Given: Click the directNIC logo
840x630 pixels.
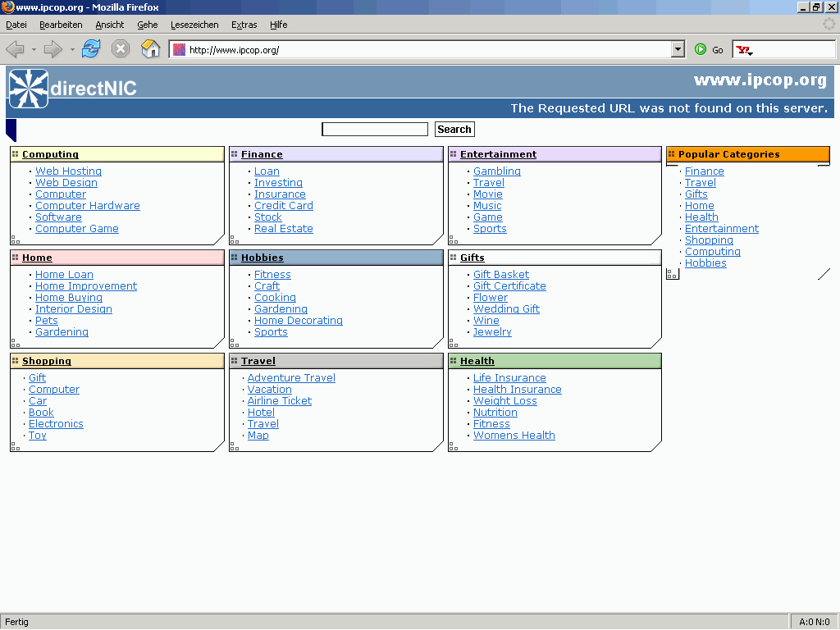Looking at the screenshot, I should (x=73, y=88).
